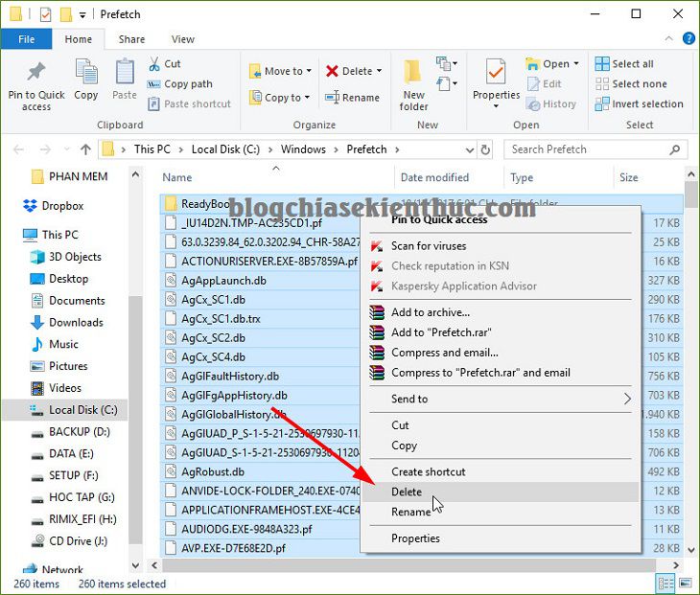Open the File tab
This screenshot has height=595, width=700.
pyautogui.click(x=26, y=39)
